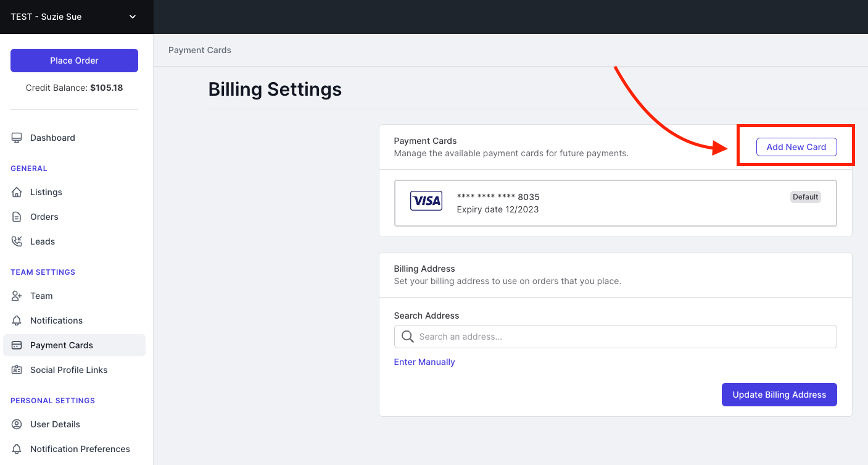Image resolution: width=868 pixels, height=465 pixels.
Task: Click the search magnifier icon in address field
Action: 407,337
